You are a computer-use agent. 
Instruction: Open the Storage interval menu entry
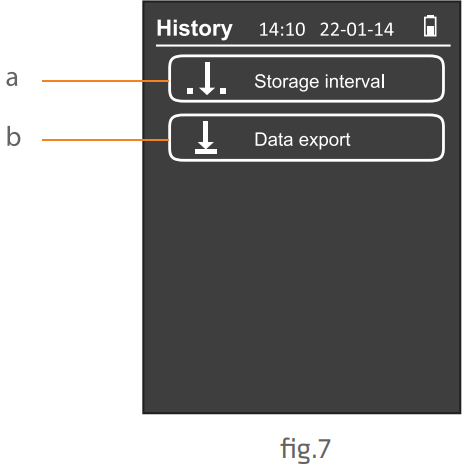click(x=306, y=79)
